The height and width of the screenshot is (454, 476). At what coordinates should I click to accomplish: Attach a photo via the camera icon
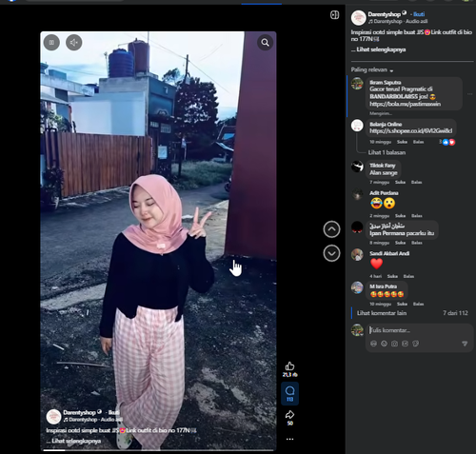click(x=394, y=344)
